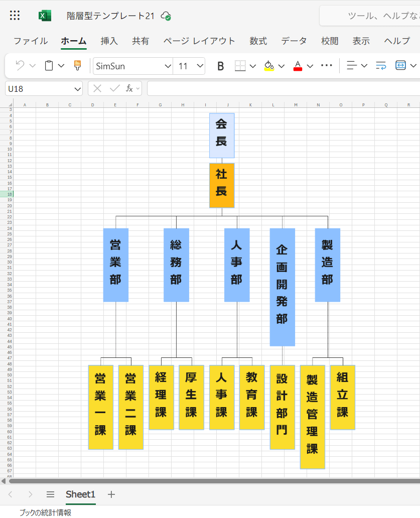Expand the undo history dropdown

tap(32, 66)
